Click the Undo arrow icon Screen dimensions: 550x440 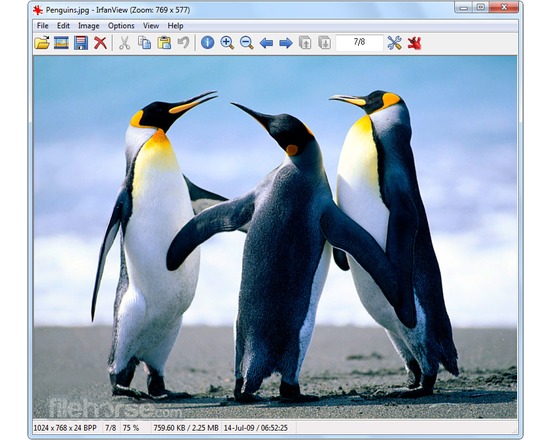[183, 43]
